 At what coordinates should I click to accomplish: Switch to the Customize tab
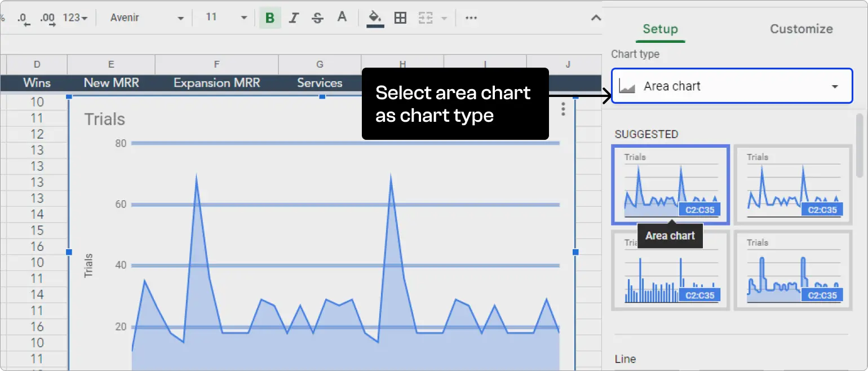coord(801,29)
